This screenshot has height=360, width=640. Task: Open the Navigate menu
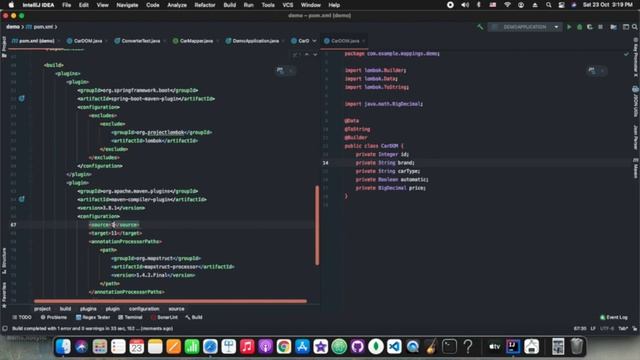(127, 5)
